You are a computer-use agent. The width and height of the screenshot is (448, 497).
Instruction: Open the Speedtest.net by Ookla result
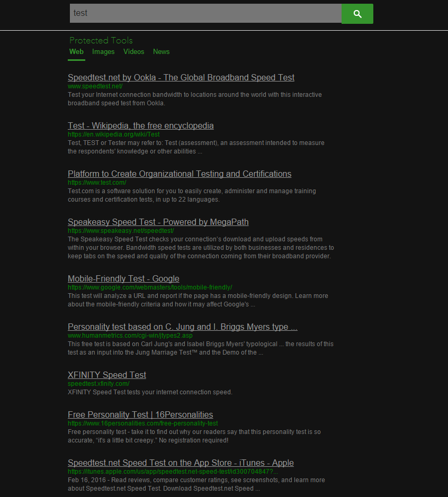point(181,77)
